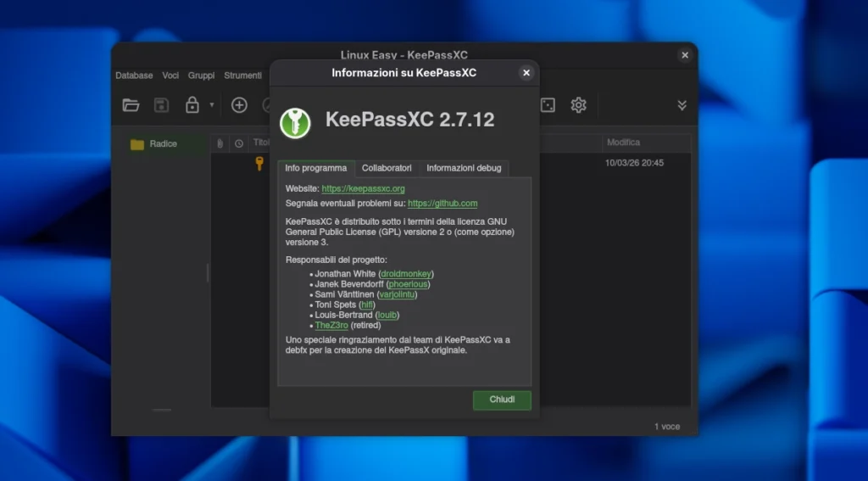Click the Modifica column header
This screenshot has height=481, width=868.
(x=646, y=143)
